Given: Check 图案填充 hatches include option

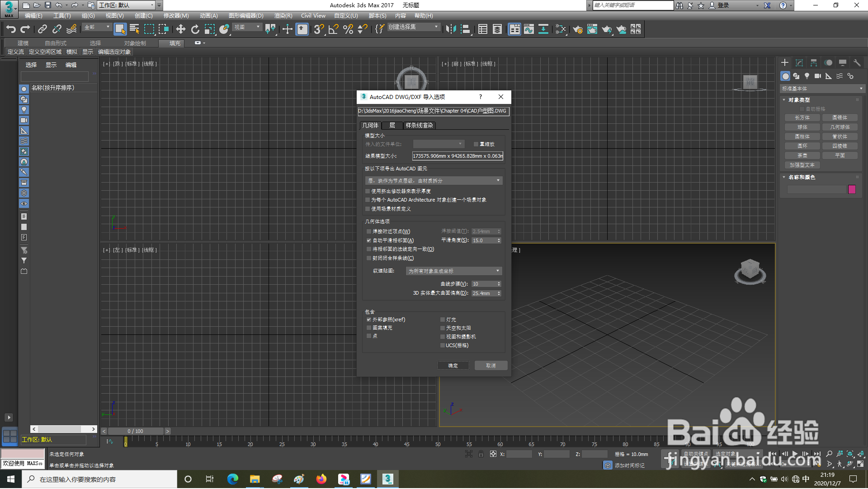Looking at the screenshot, I should pos(369,328).
